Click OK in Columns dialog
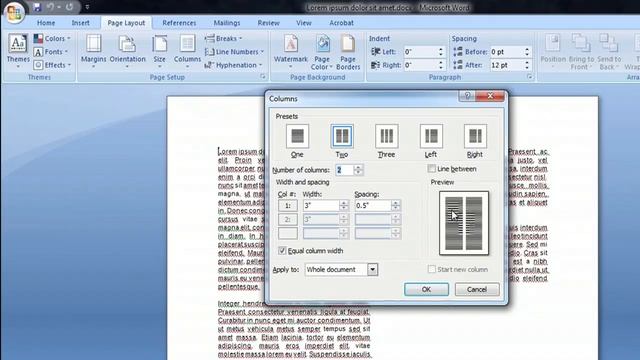 click(x=426, y=289)
